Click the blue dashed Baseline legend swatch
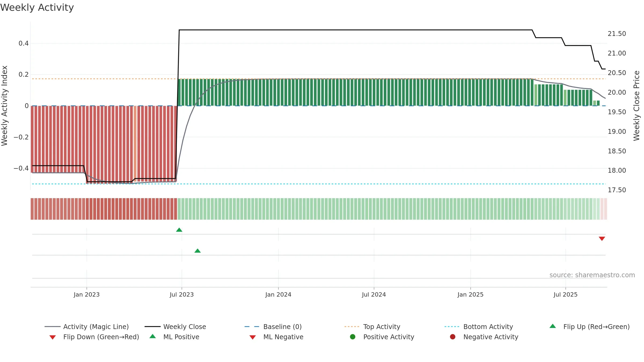This screenshot has height=362, width=644. pyautogui.click(x=252, y=327)
